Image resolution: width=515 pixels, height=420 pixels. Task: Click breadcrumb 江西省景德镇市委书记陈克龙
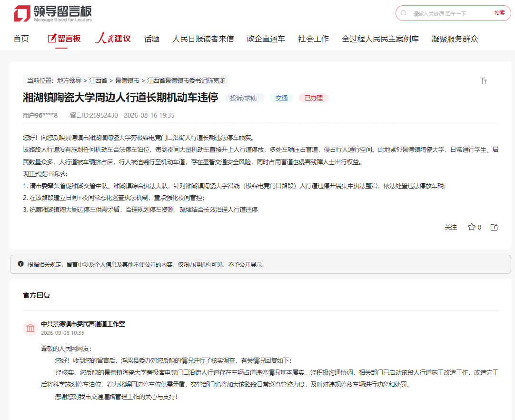click(186, 80)
